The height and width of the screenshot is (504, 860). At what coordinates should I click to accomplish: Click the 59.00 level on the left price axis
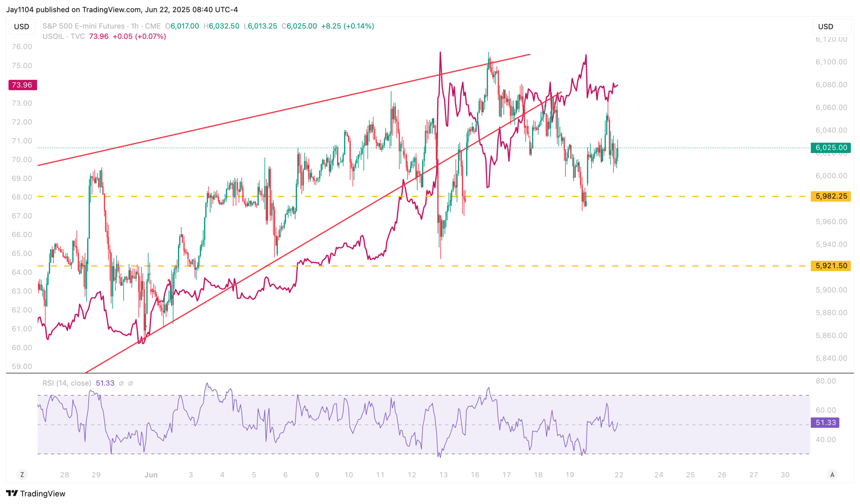[x=22, y=366]
